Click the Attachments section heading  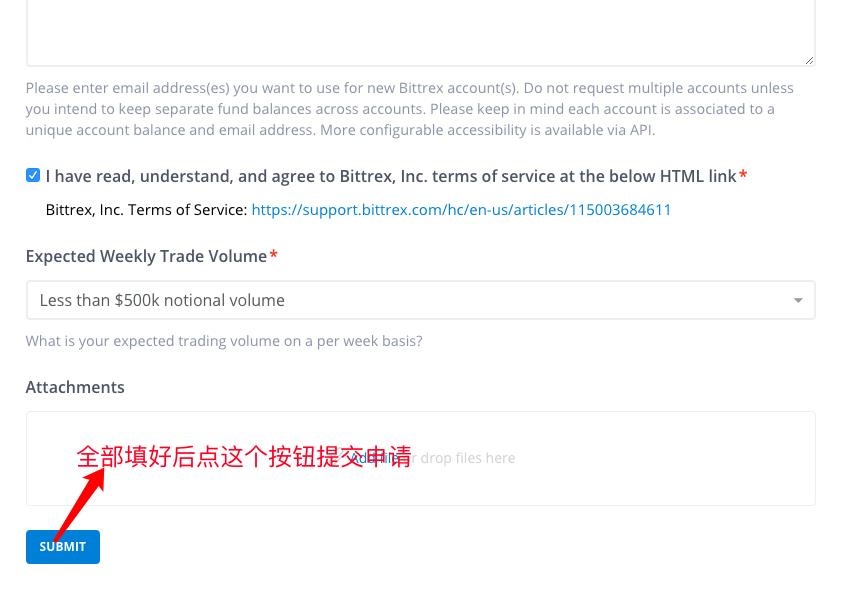[x=75, y=387]
